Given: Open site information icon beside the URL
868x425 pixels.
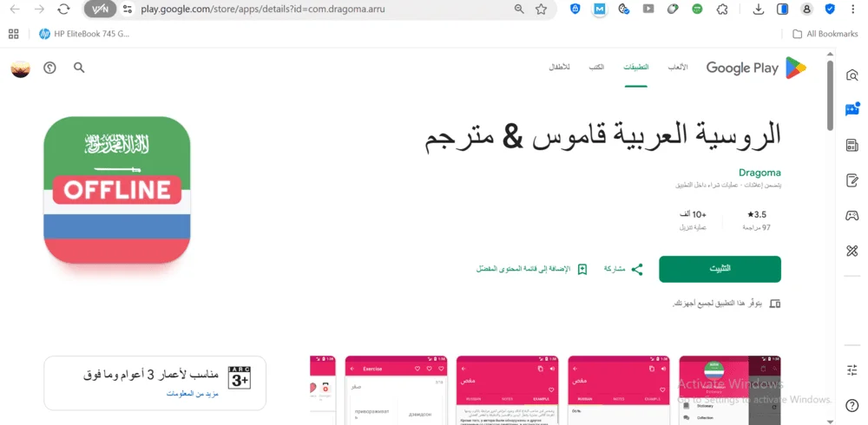Looking at the screenshot, I should tap(128, 9).
